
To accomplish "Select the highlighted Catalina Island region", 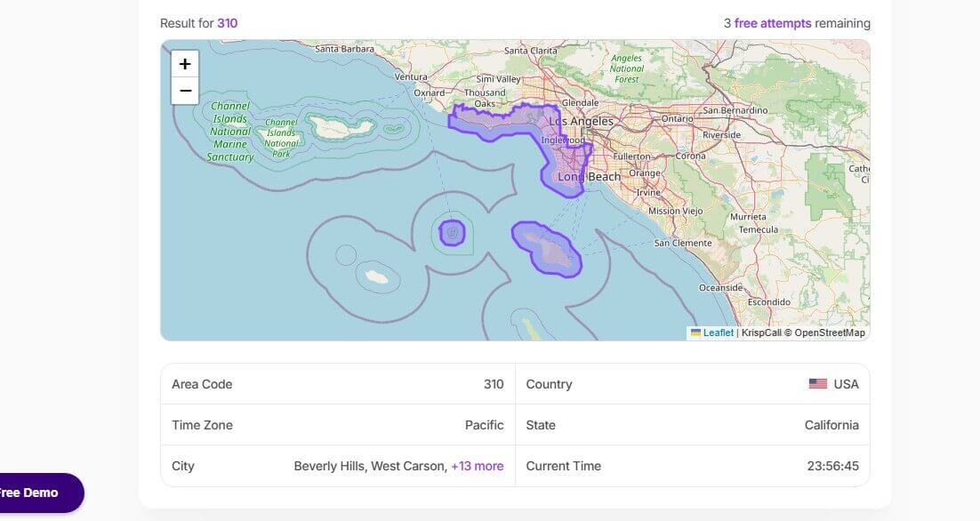I will [x=547, y=250].
